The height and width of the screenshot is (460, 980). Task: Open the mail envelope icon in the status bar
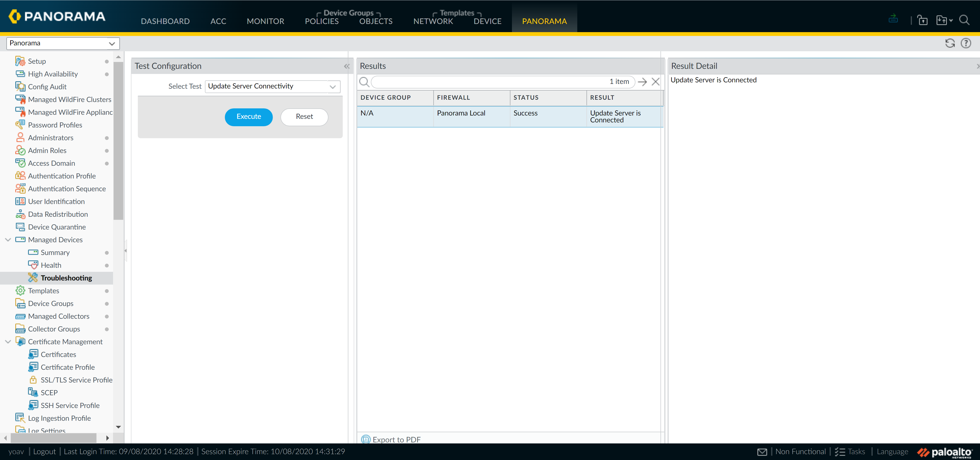click(x=762, y=452)
